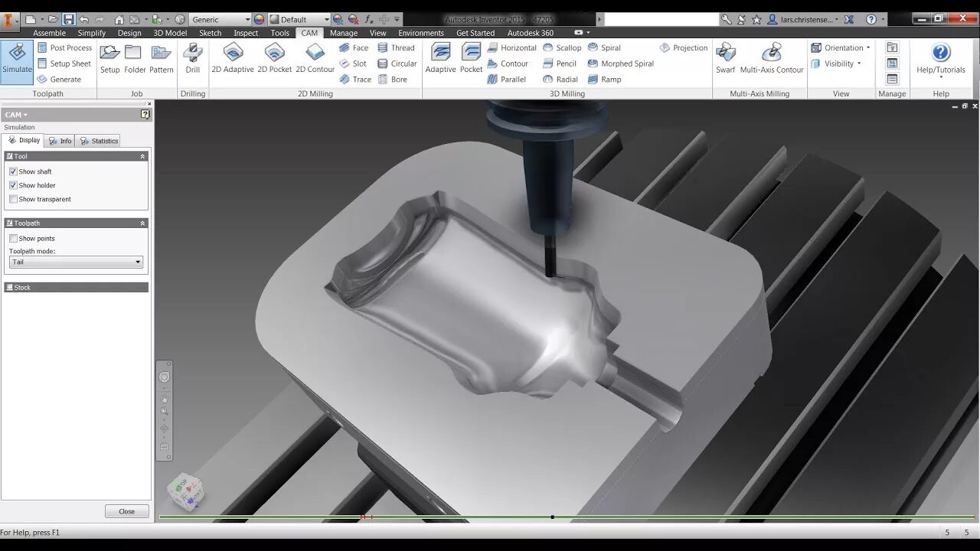Enable the Show points checkbox
The height and width of the screenshot is (551, 980).
tap(13, 239)
